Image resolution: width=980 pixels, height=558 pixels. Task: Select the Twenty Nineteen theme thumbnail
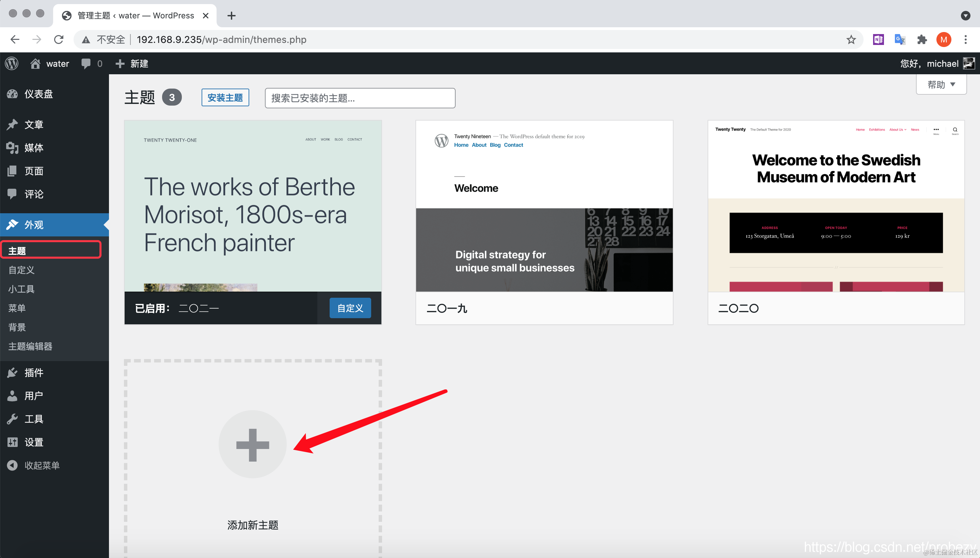click(x=544, y=206)
